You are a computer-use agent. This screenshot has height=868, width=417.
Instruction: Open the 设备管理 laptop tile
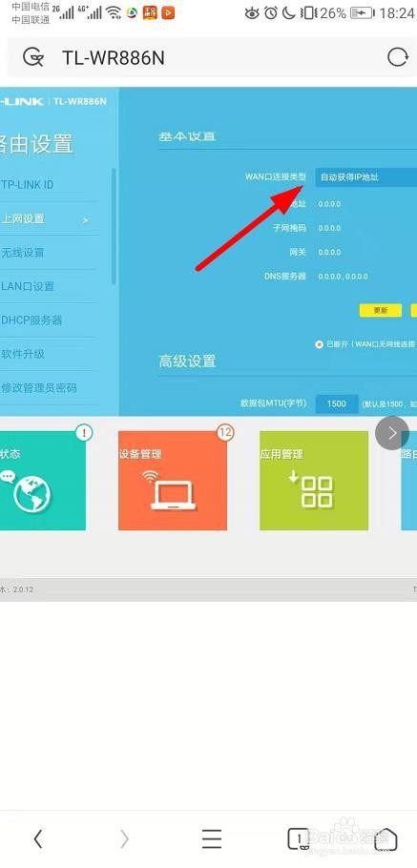click(x=172, y=481)
